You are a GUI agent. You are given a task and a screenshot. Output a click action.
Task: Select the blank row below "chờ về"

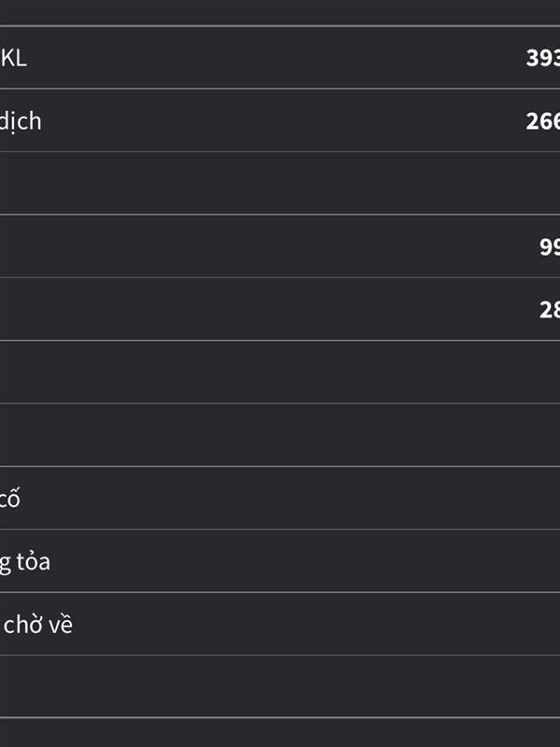point(280,686)
